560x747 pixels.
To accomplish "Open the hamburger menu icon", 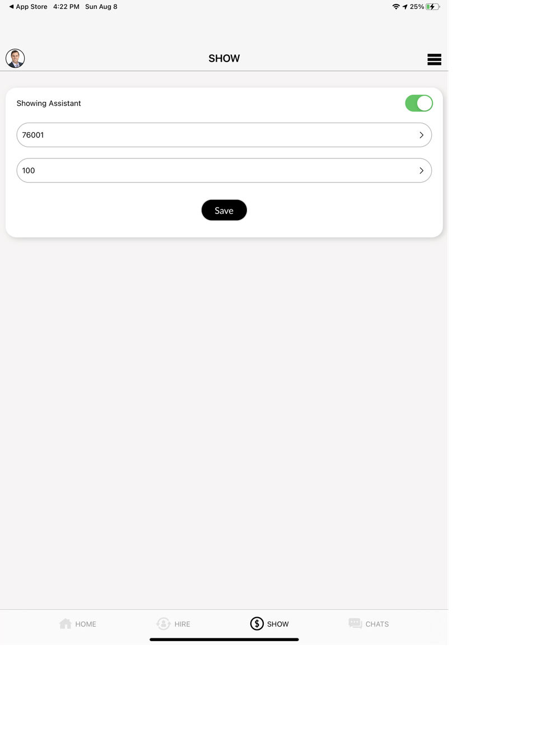I will (x=434, y=59).
